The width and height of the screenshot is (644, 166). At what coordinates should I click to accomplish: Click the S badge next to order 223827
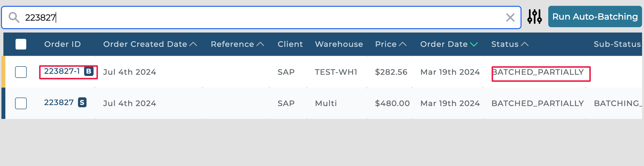[82, 103]
